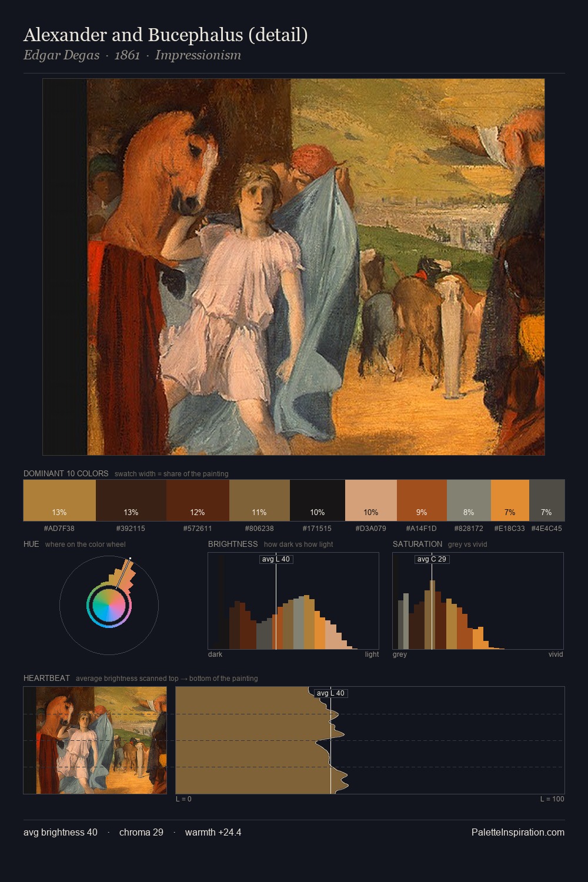Screen dimensions: 588x882
Task: Click the DOMINANT 10 COLORS heading
Action: click(66, 473)
